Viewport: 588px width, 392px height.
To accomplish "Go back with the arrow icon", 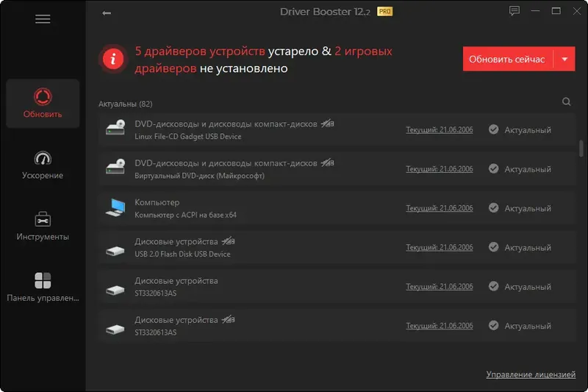I will pos(107,13).
